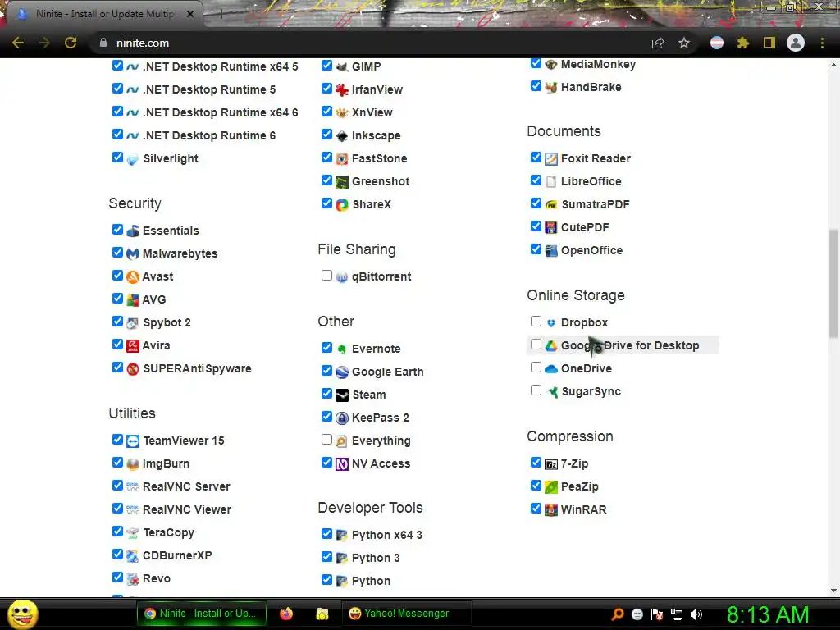Click the HandBrake icon
840x630 pixels.
click(x=550, y=87)
